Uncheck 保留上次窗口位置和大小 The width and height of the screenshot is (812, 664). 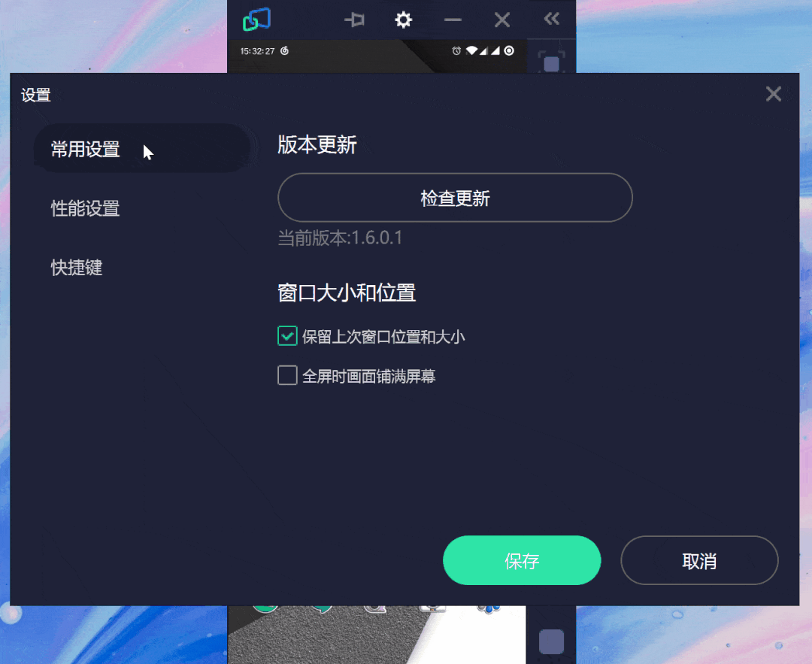click(287, 336)
